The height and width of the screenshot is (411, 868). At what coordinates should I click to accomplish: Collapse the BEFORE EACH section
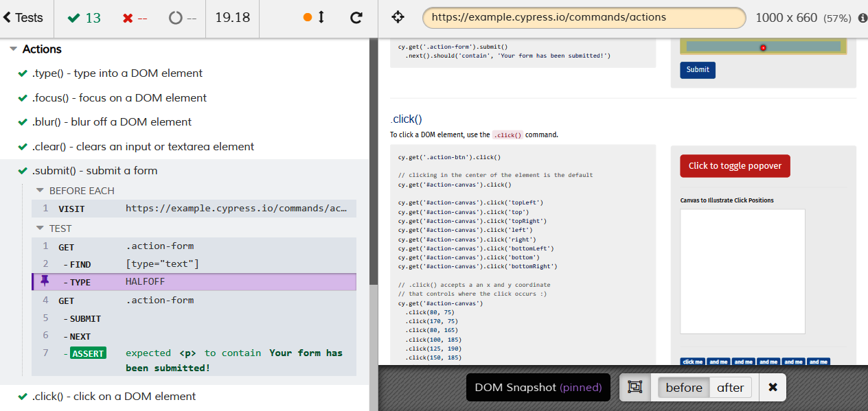[40, 191]
